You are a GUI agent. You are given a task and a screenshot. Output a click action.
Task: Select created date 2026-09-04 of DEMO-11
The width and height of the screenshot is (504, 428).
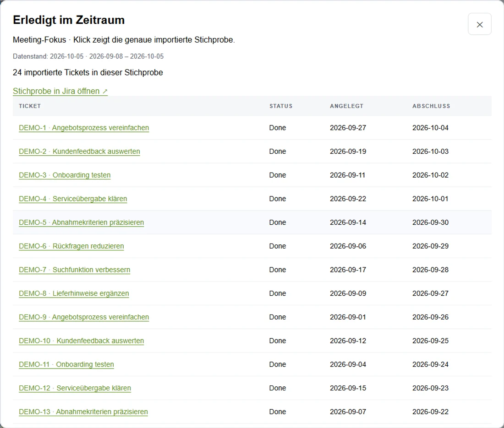click(x=348, y=365)
